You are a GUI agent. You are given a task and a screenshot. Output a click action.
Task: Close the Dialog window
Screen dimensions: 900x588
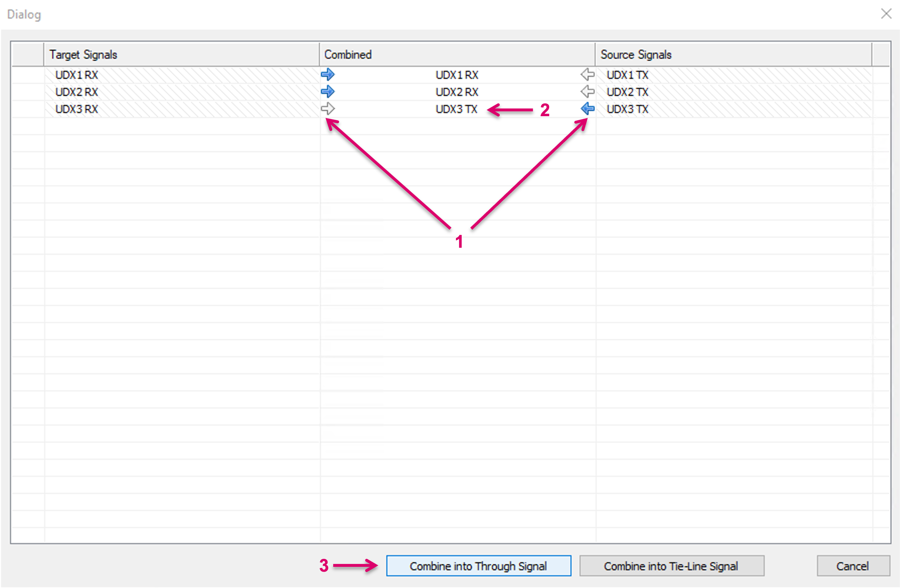[x=886, y=14]
